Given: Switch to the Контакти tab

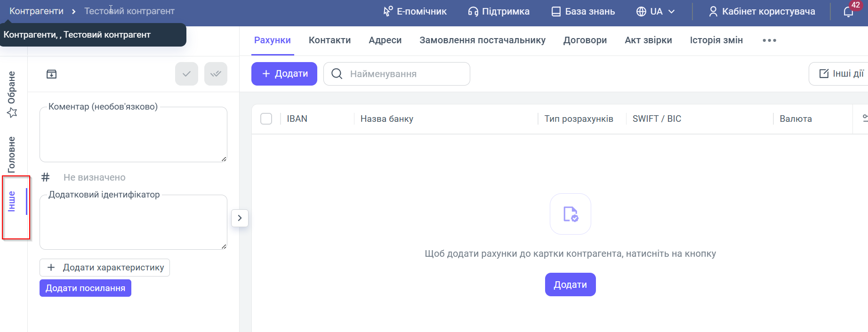Looking at the screenshot, I should (330, 40).
